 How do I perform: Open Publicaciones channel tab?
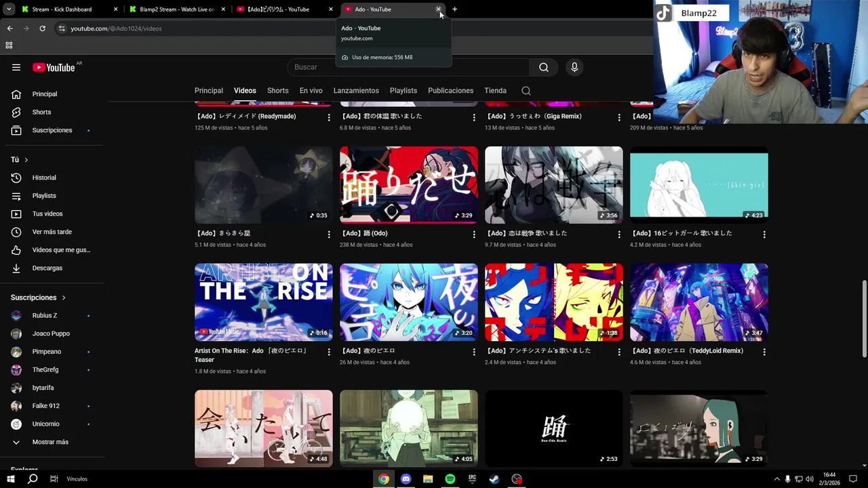(x=451, y=91)
